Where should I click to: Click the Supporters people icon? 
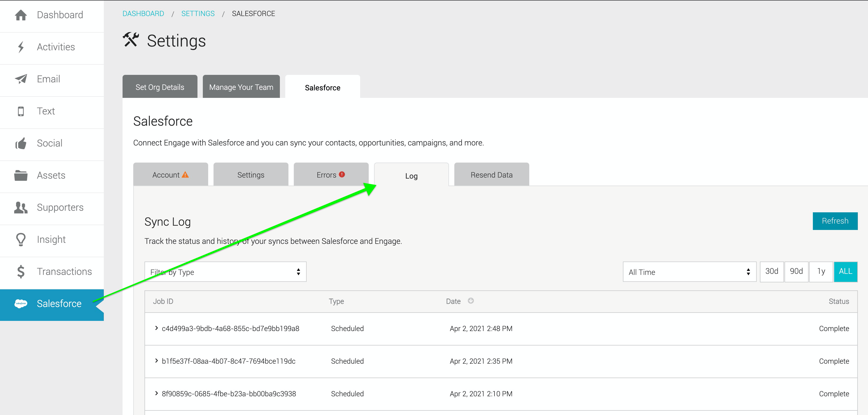point(21,207)
